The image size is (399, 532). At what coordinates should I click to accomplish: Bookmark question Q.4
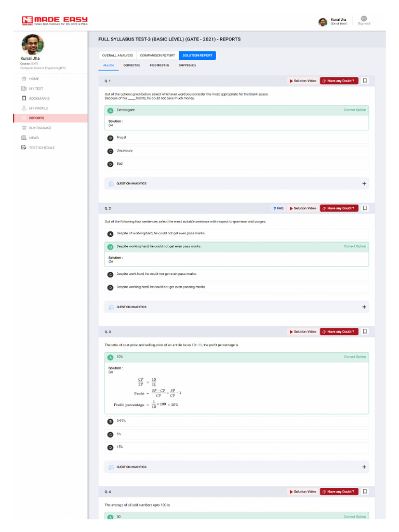click(x=365, y=491)
